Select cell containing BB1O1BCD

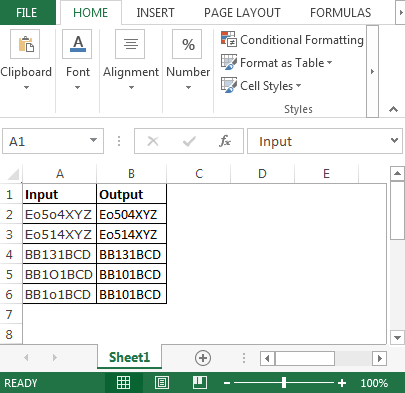[x=59, y=274]
